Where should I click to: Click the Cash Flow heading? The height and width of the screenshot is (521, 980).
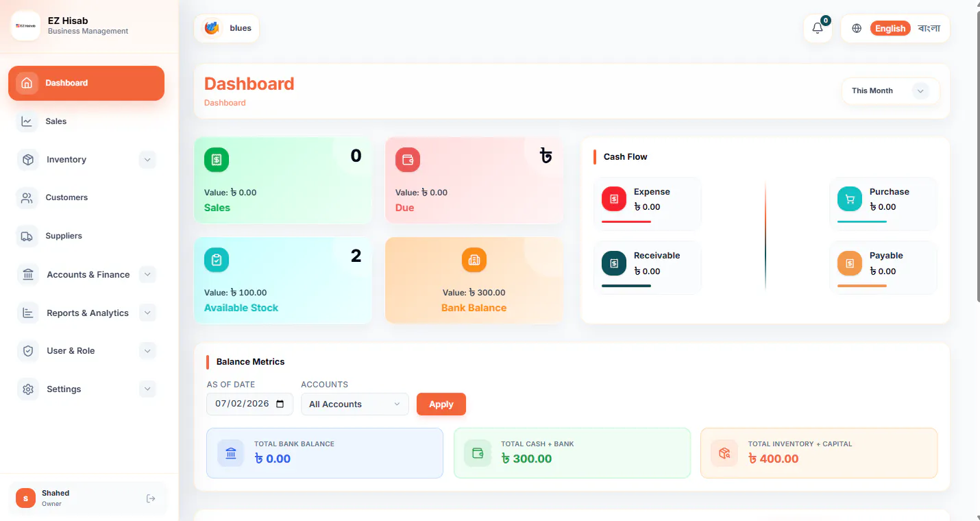point(625,157)
